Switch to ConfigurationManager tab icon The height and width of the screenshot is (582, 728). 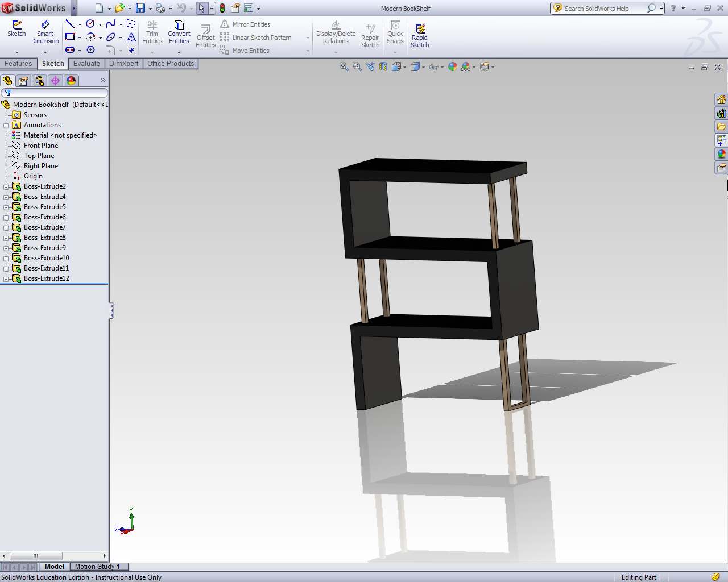(x=39, y=81)
